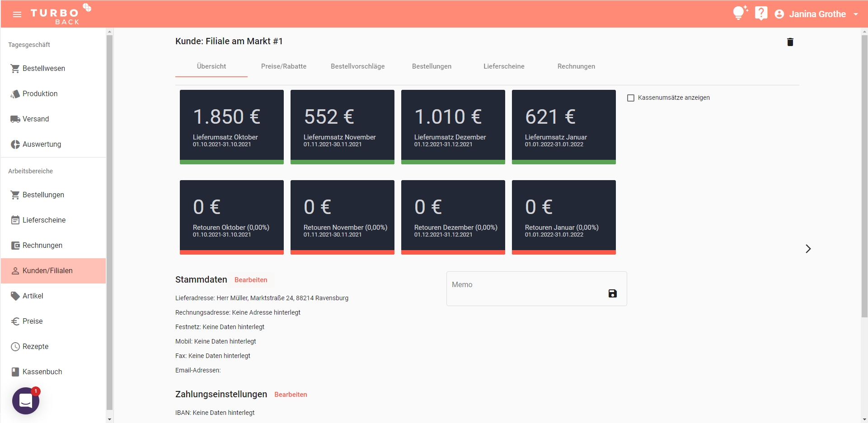
Task: Click the Lieferumsatz Januar 621 € card
Action: pyautogui.click(x=564, y=127)
